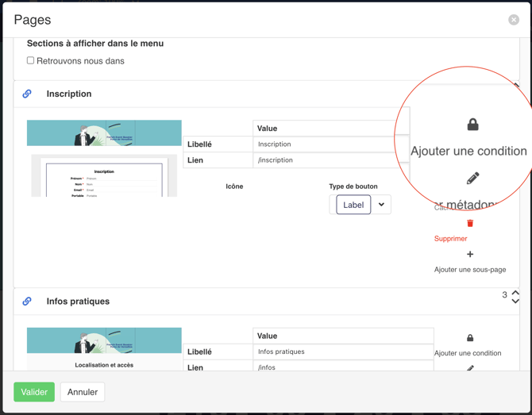Click the link icon beside Inscription heading
Screen dimensions: 532x415
(x=27, y=94)
